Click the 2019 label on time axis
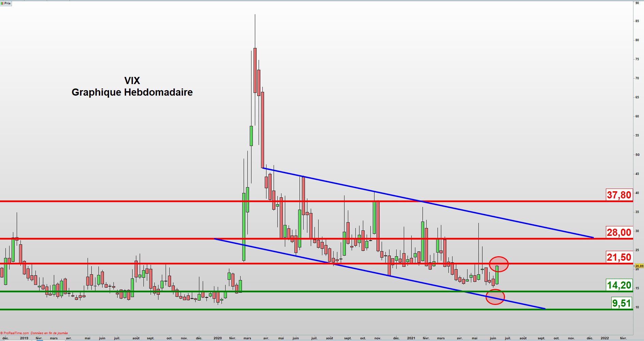 click(24, 338)
